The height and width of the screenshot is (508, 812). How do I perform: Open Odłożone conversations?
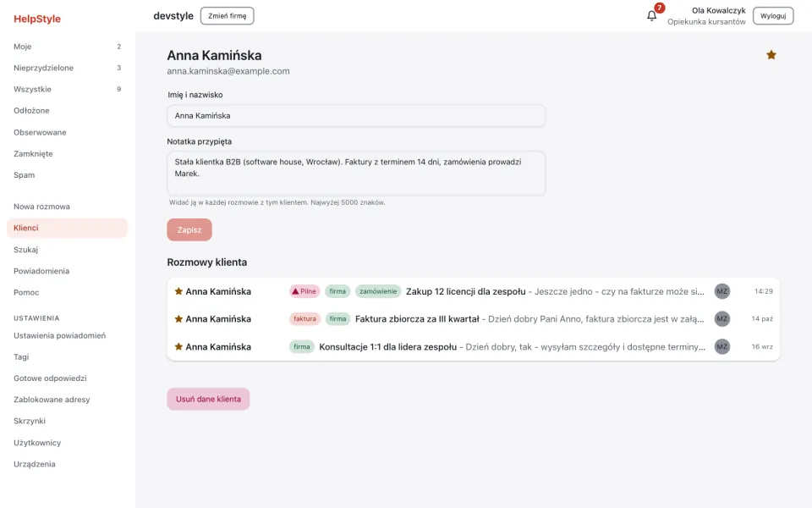coord(68,110)
